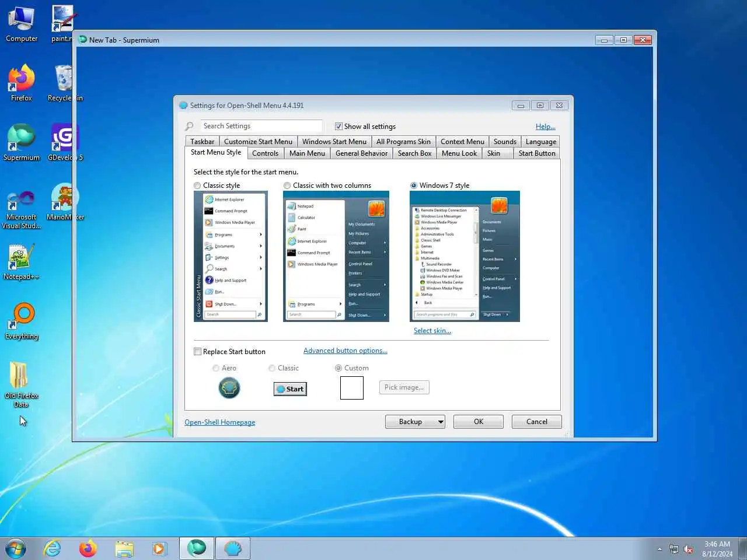Open Internet Explorer from the taskbar

click(x=53, y=549)
